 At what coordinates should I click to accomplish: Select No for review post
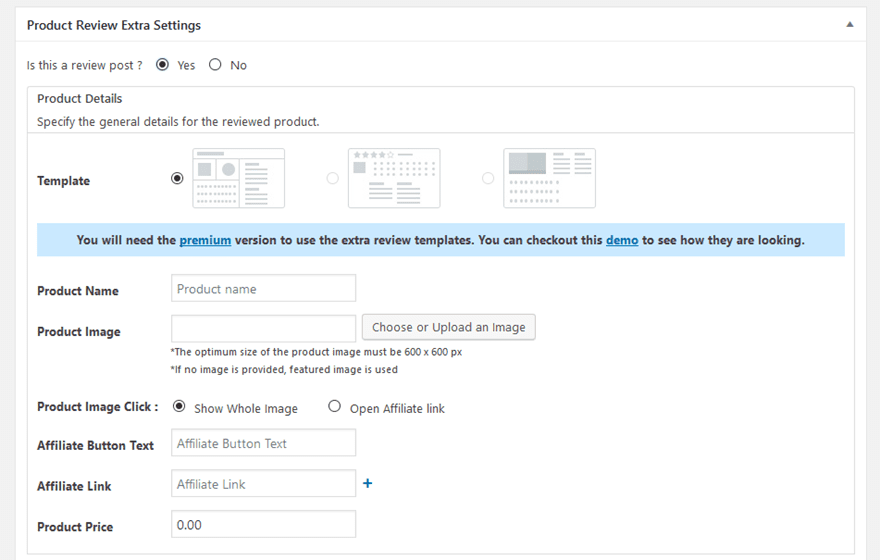(215, 65)
